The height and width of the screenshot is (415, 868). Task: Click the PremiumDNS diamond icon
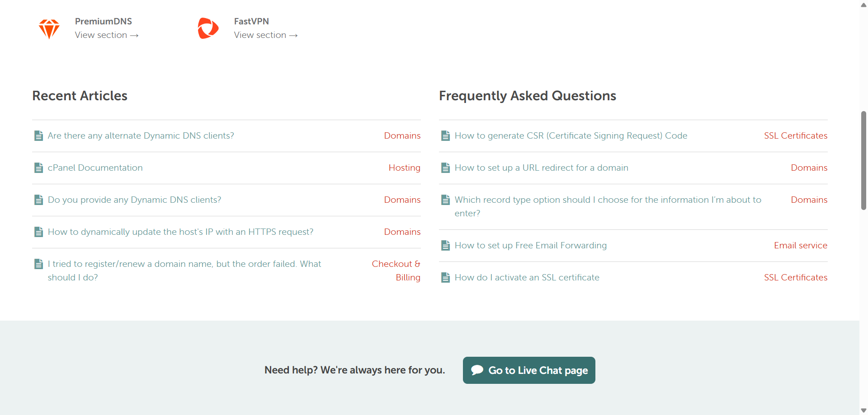pos(49,29)
